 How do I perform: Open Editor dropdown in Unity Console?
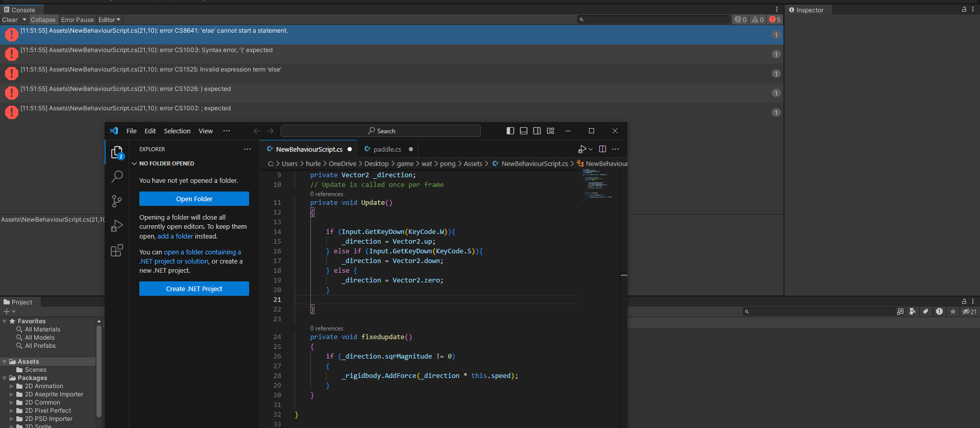click(109, 20)
